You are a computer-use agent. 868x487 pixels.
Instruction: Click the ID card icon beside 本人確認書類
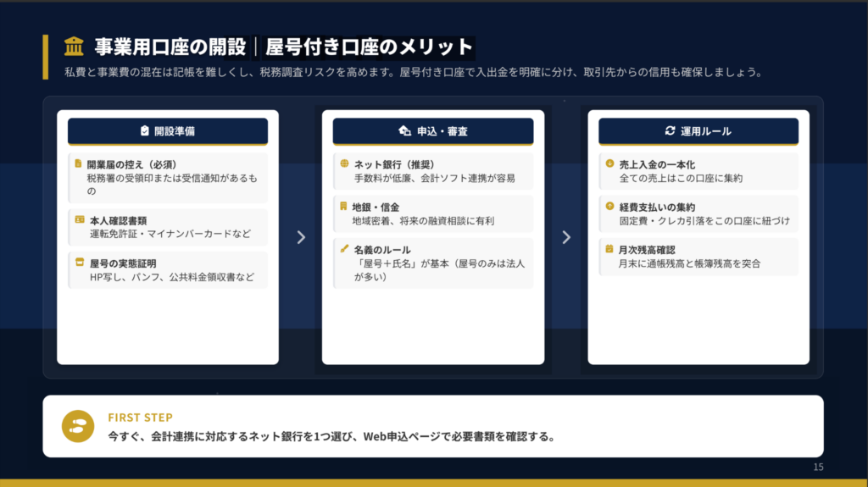pyautogui.click(x=79, y=219)
